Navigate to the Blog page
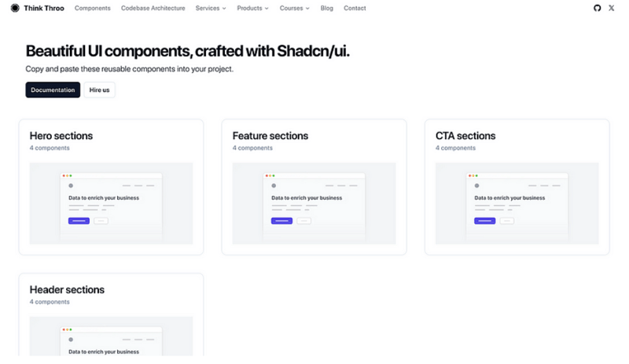 pos(327,8)
